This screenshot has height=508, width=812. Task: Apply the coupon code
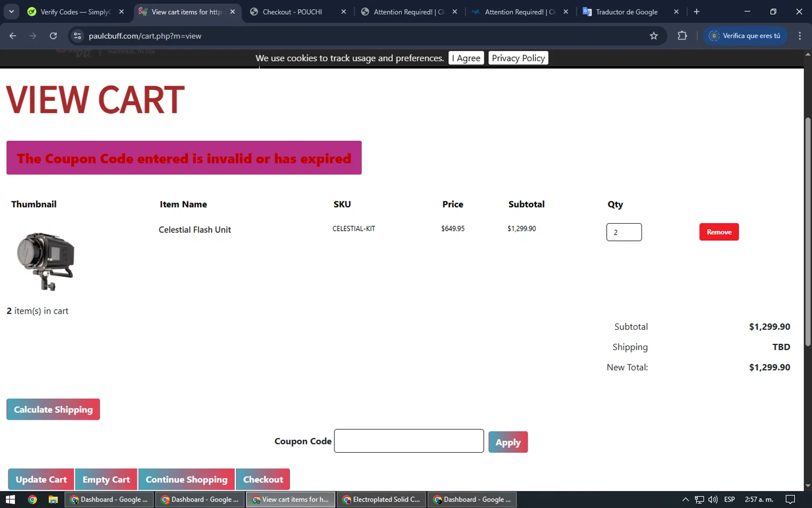click(508, 442)
